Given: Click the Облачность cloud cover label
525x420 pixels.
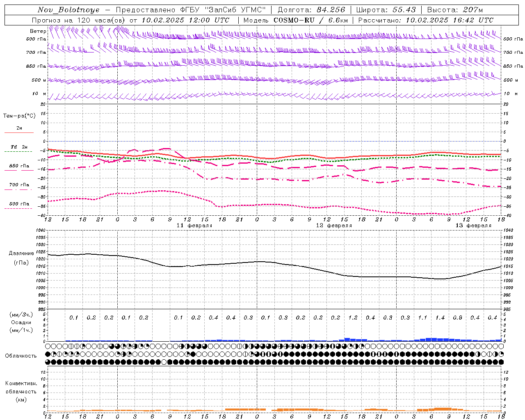Looking at the screenshot, I should tap(21, 356).
